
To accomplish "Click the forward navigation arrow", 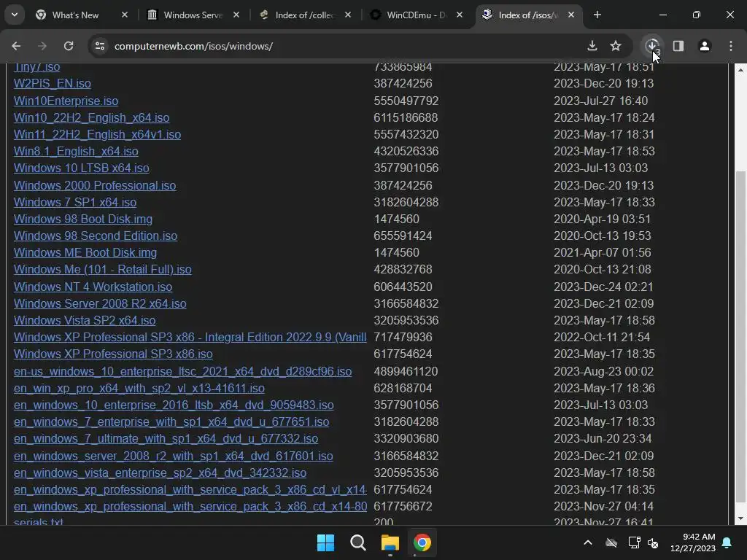I will click(42, 46).
